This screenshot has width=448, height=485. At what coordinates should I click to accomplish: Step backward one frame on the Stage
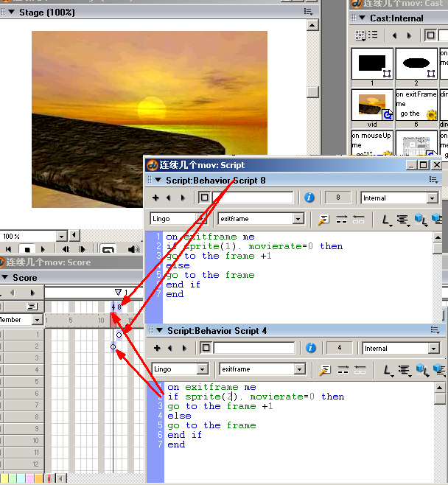(66, 249)
